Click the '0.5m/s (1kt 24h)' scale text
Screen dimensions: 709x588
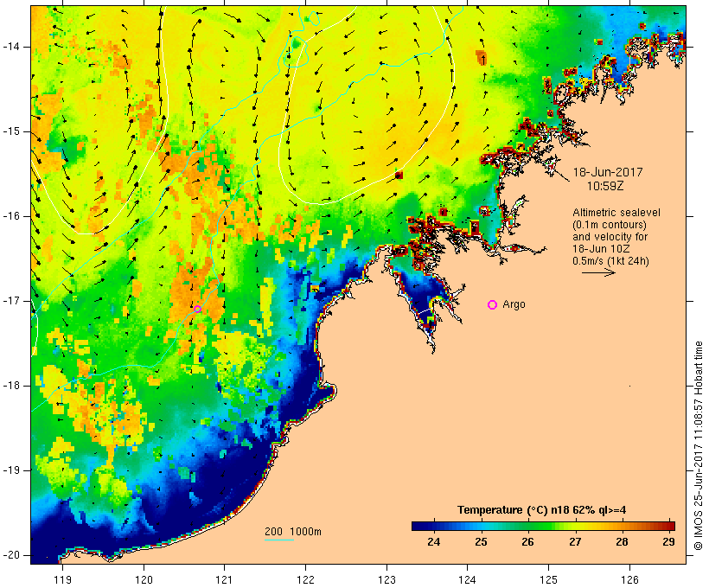pos(611,261)
